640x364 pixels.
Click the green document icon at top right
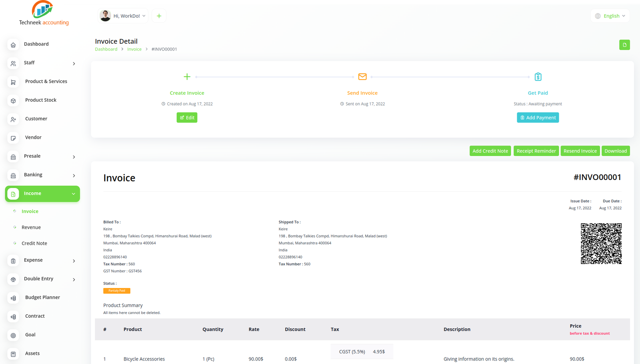tap(624, 45)
